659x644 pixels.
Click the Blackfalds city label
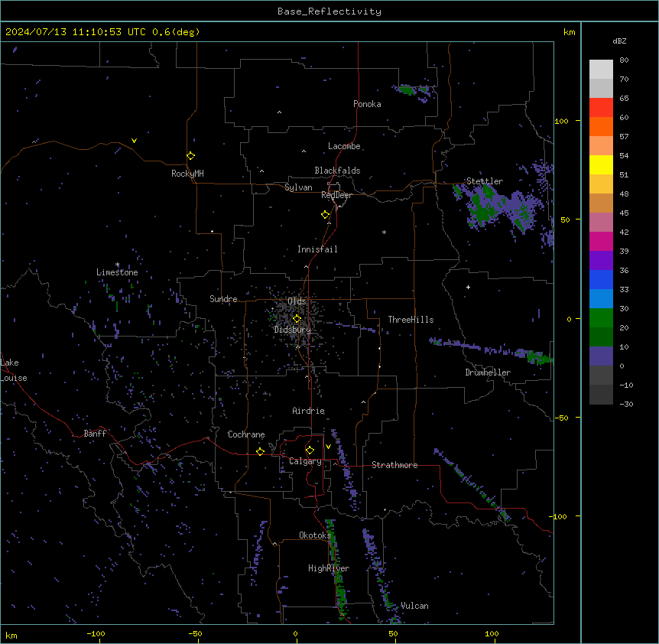(337, 171)
